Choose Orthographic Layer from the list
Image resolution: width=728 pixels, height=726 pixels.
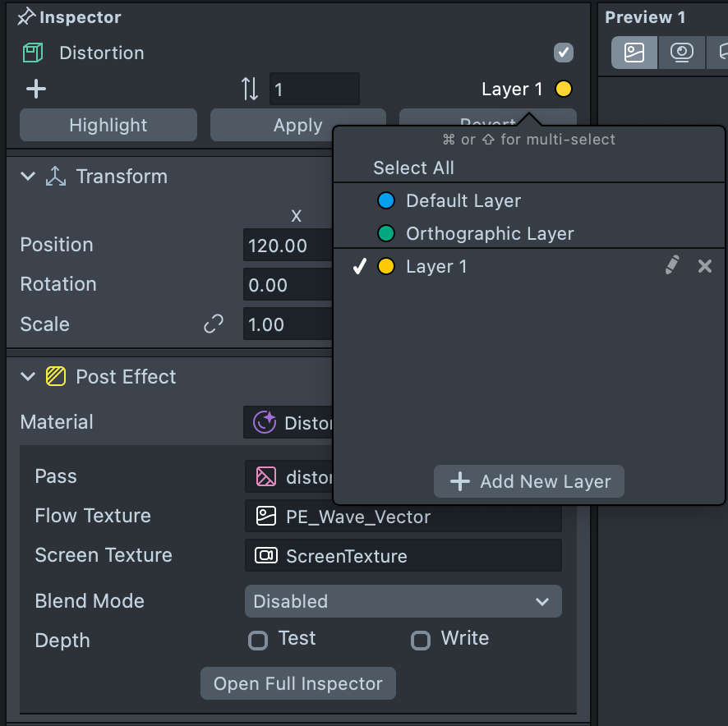click(490, 234)
